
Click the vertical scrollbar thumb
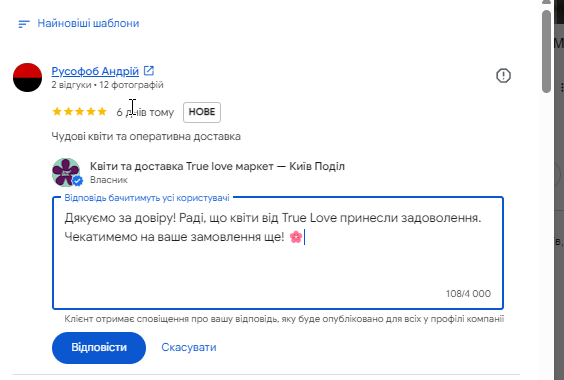pyautogui.click(x=546, y=51)
